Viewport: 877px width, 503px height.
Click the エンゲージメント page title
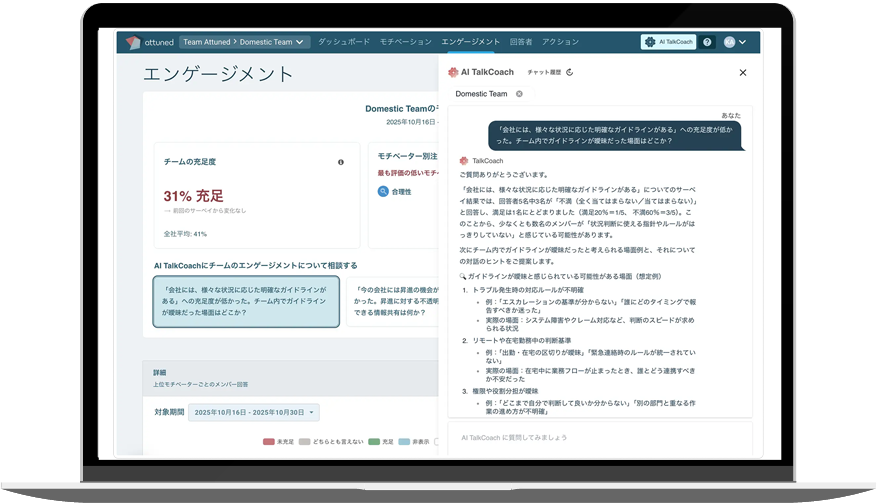point(218,74)
